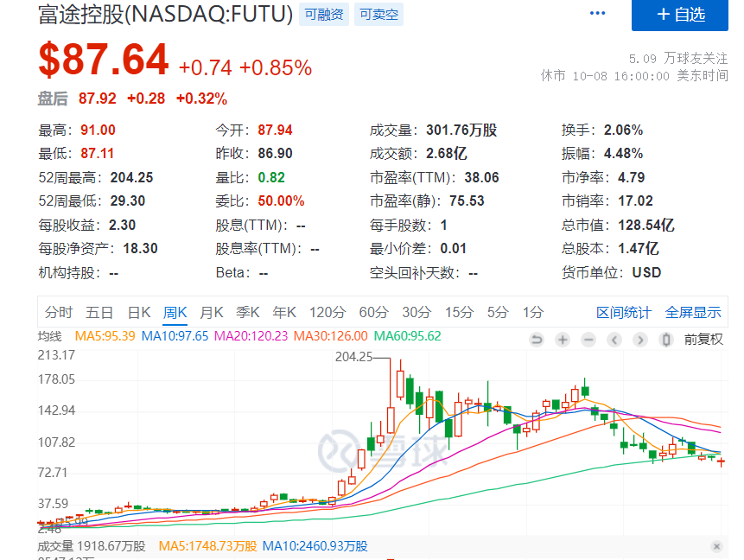Click the 每股净资产 18.30 value
744x560 pixels.
pyautogui.click(x=140, y=248)
